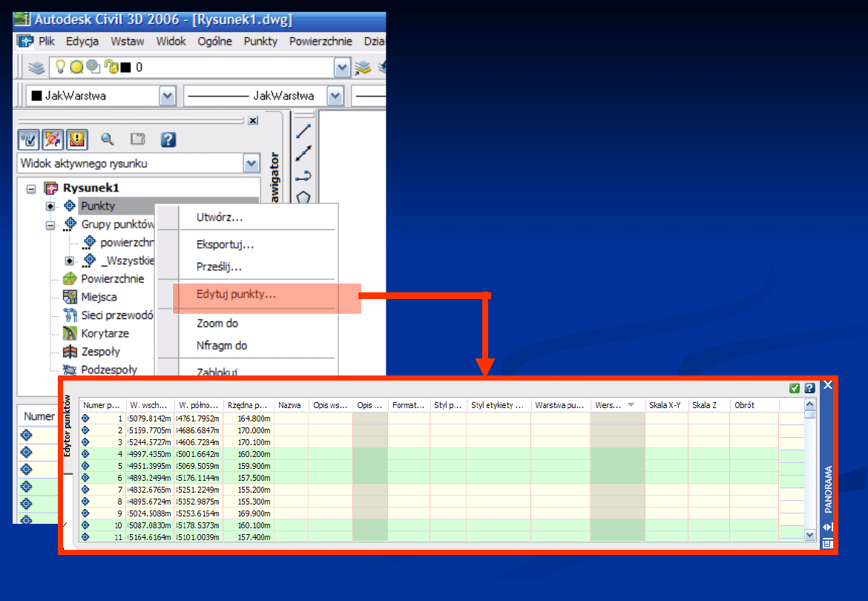
Task: Choose Zoom do in the context menu
Action: pyautogui.click(x=217, y=324)
